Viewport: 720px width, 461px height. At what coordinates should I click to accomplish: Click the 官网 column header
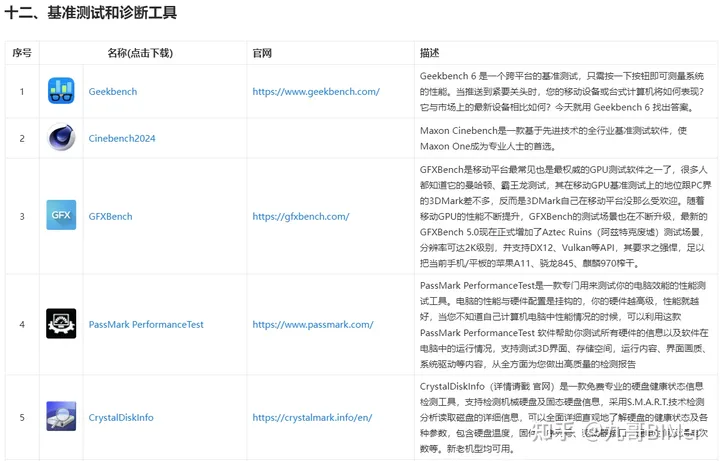pos(262,53)
